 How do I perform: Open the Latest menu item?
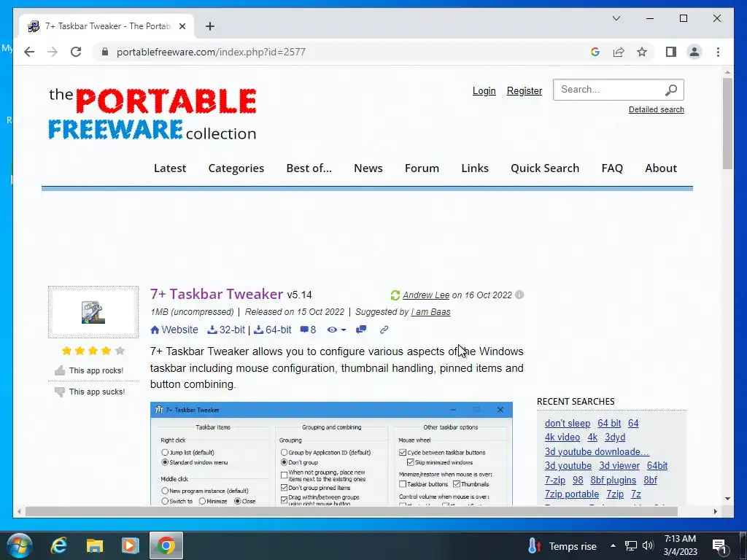tap(170, 168)
